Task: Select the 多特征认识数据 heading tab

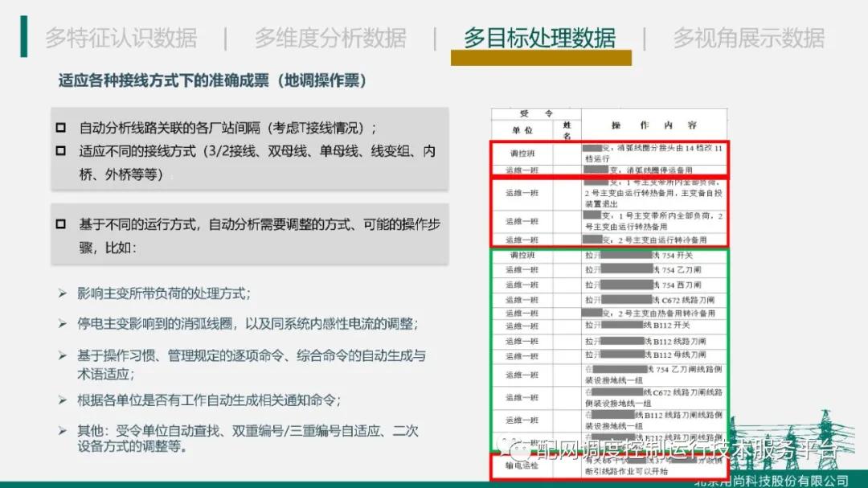Action: point(121,38)
